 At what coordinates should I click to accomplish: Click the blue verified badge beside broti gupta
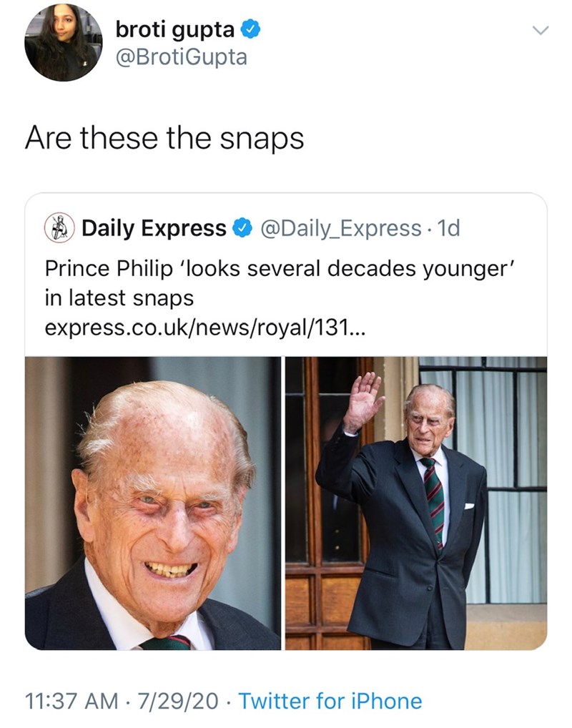(248, 30)
